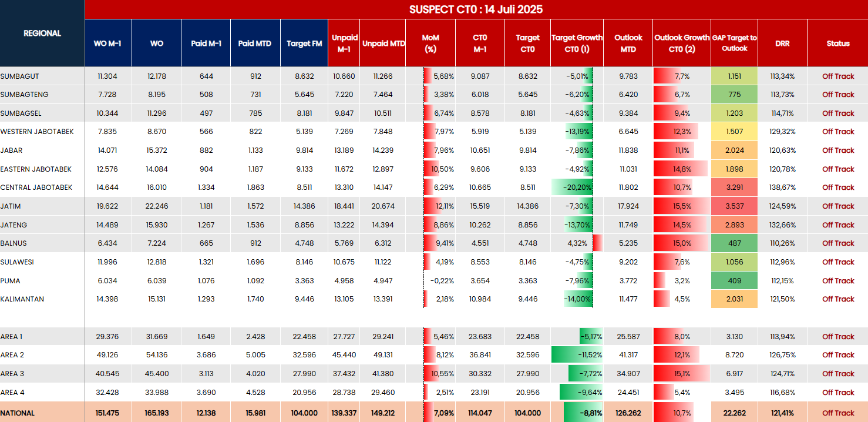Click the SUSPECT CT0 : 14 Juli 2025 title
Screen dimensions: 868x422
point(476,9)
